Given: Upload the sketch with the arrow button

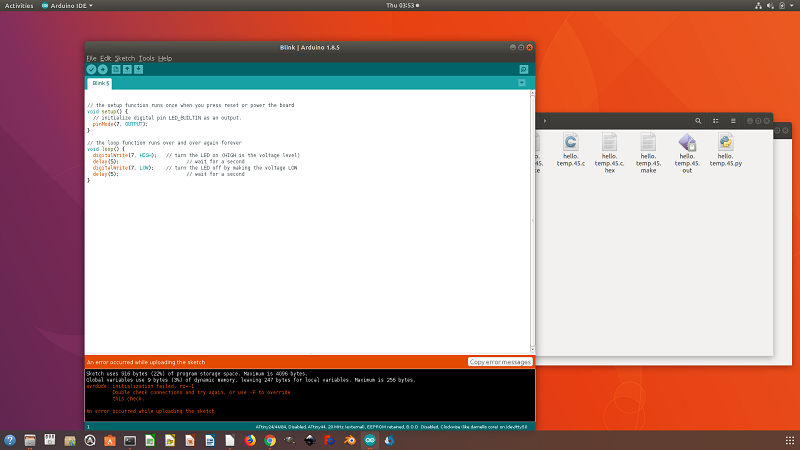Looking at the screenshot, I should tap(103, 69).
